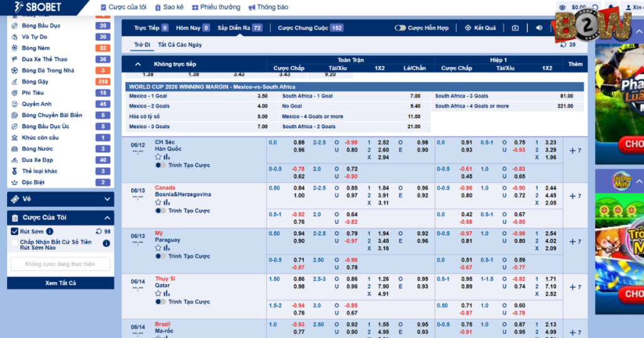Click the Khúc côn cầu icon
Screen dimensions: 644x338
coord(14,138)
